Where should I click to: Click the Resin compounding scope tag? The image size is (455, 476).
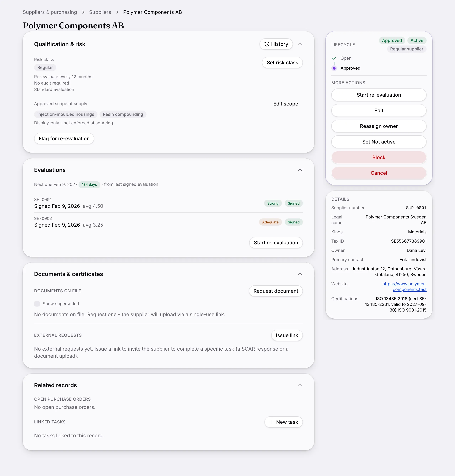coord(123,114)
